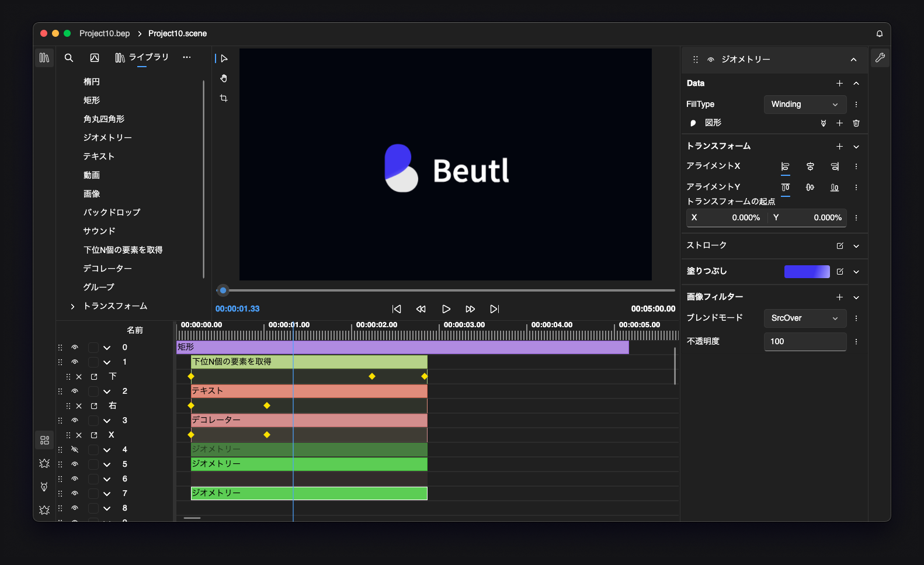
Task: Tick the checkbox on layer 2
Action: click(93, 391)
